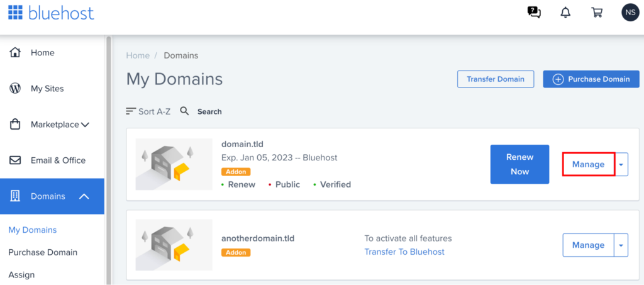This screenshot has height=285, width=644.
Task: Select Purchase Domain in sidebar submenu
Action: click(x=43, y=252)
